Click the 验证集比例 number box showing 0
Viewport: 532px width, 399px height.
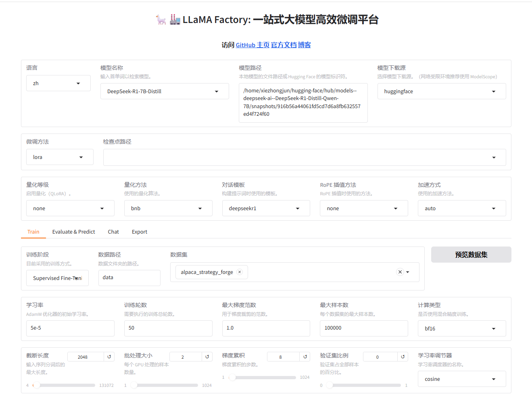point(380,357)
